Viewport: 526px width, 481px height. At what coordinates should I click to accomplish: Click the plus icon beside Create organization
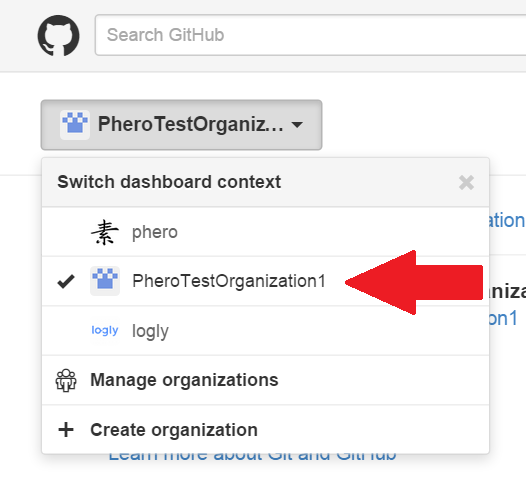(x=66, y=430)
